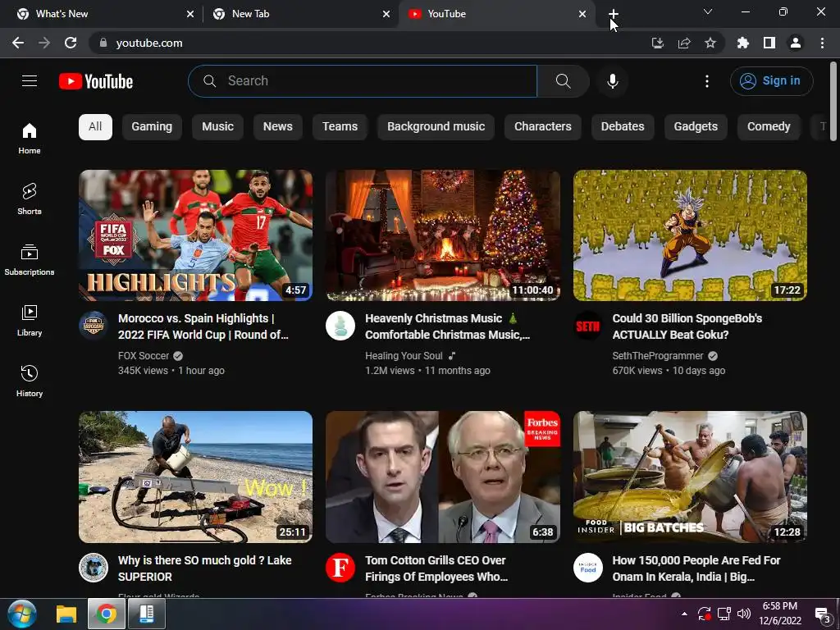Open History in sidebar
Viewport: 840px width, 630px height.
coord(30,381)
